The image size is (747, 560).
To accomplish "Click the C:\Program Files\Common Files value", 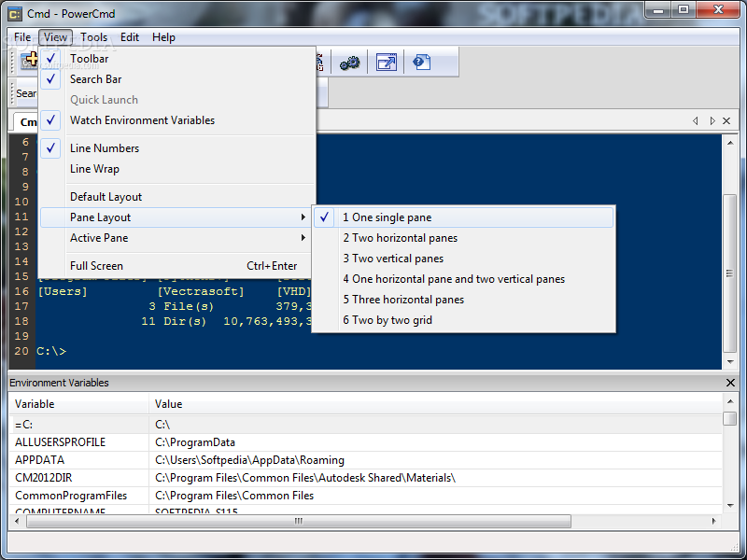I will pos(234,496).
